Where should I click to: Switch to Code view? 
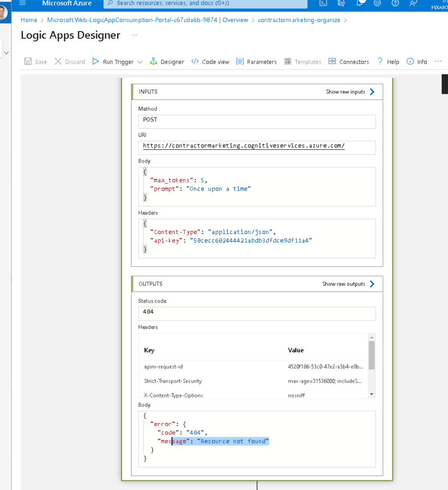pos(210,62)
